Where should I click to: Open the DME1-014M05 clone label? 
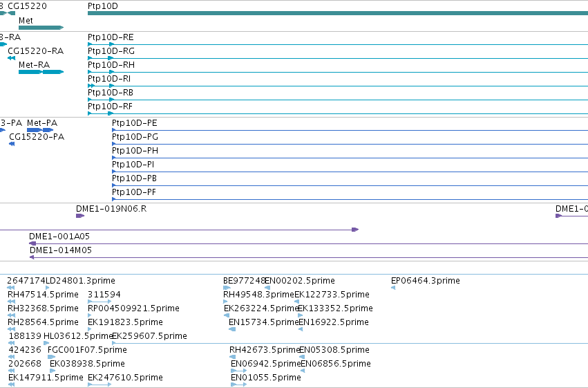[61, 250]
